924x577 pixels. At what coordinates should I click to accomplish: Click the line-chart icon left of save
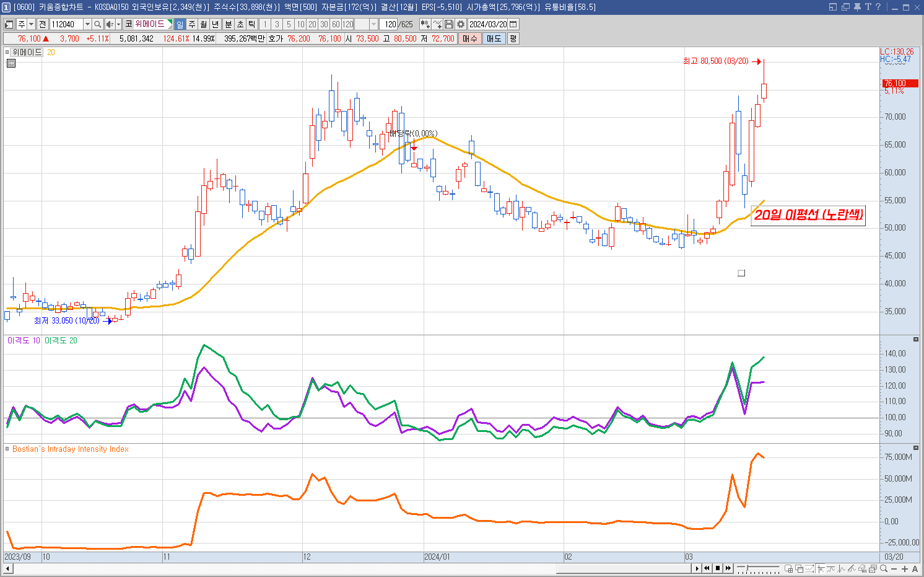coord(437,24)
